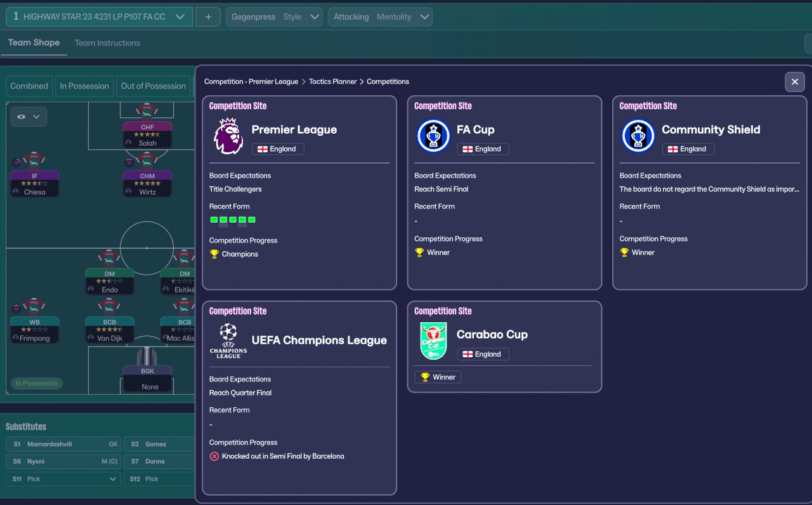Click Knocked out in Semi Final by Barcelona
The image size is (812, 505).
click(283, 456)
